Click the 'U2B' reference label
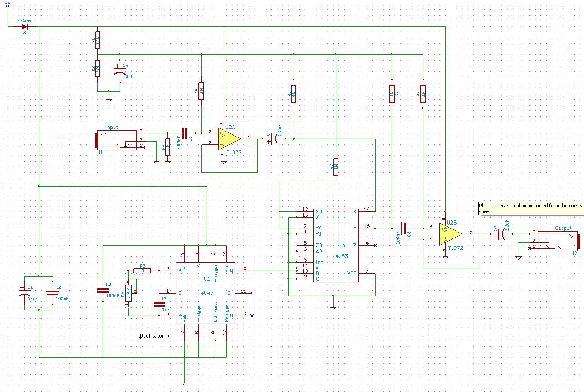584x392 pixels. click(x=452, y=223)
